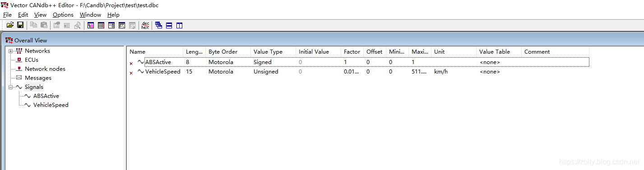Open the Edit menu

pyautogui.click(x=23, y=15)
